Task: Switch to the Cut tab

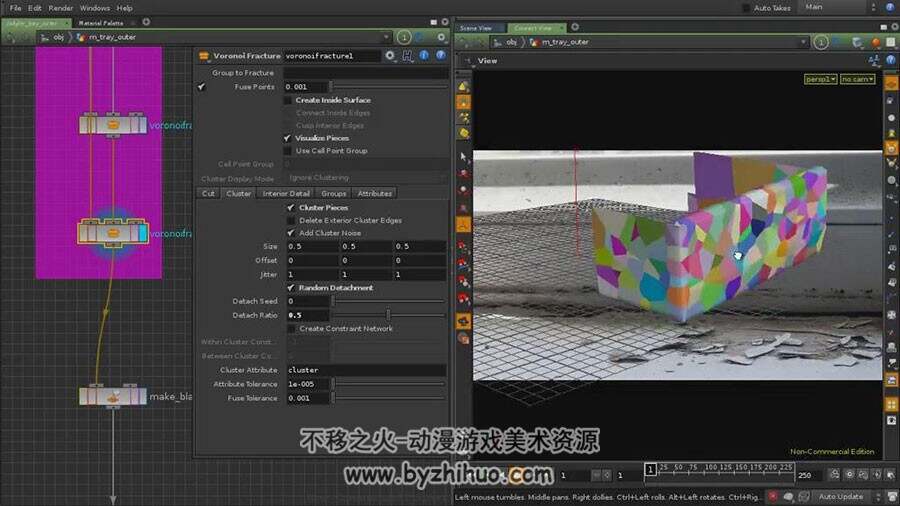Action: (x=208, y=193)
